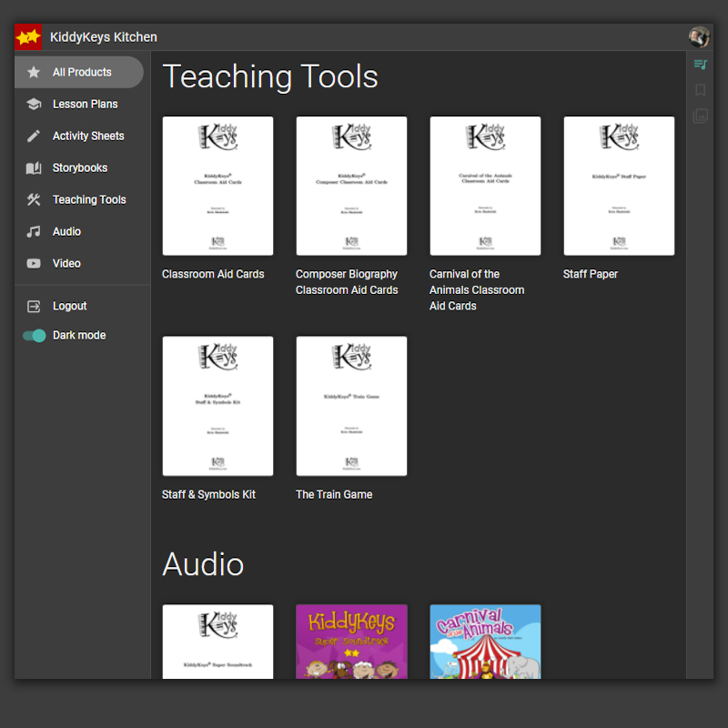728x728 pixels.
Task: Click the tools icon for Teaching Tools
Action: (x=34, y=199)
